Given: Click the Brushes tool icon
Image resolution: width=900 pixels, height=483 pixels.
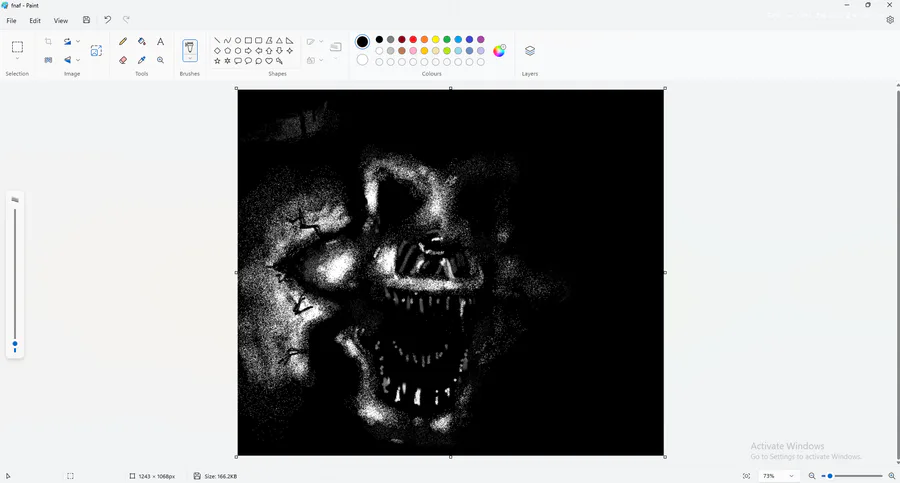Looking at the screenshot, I should click(x=190, y=48).
